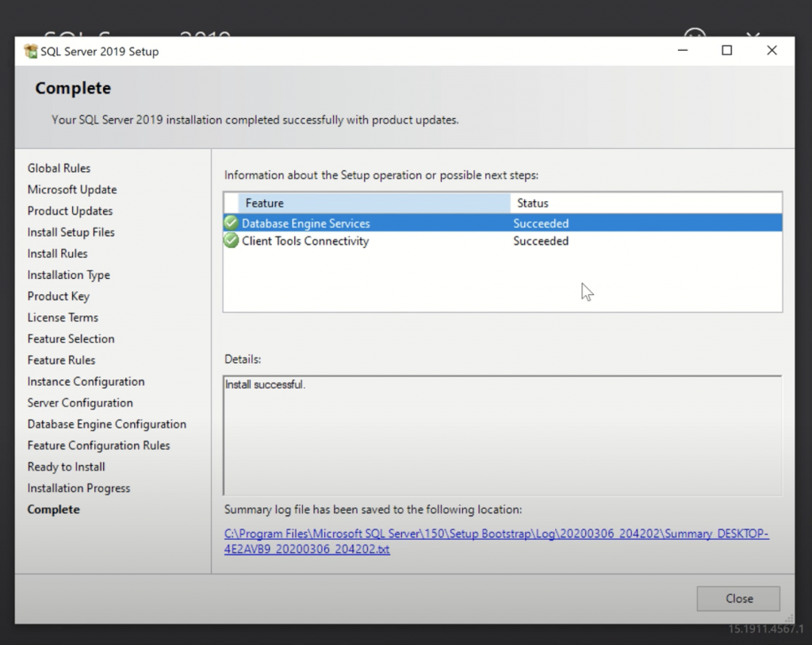
Task: Maximize the SQL Server 2019 Setup window
Action: point(727,50)
